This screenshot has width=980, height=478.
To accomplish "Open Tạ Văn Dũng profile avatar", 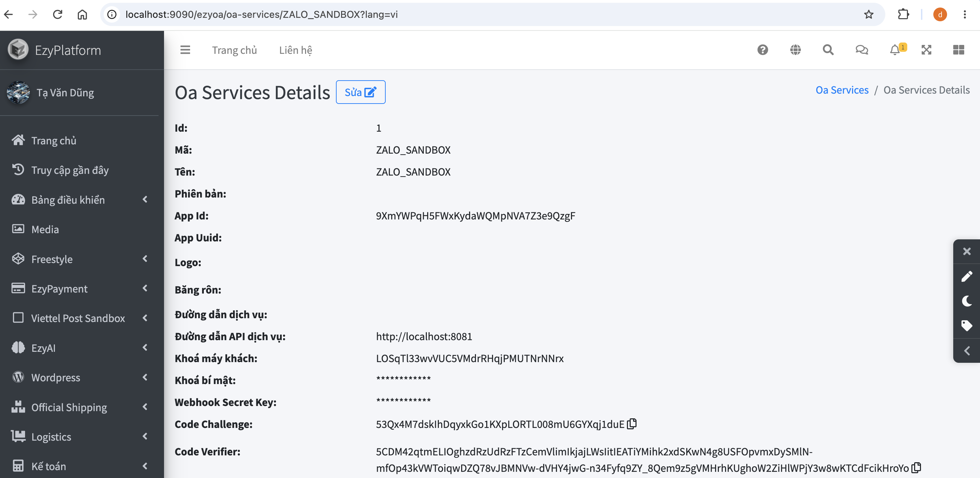I will [x=18, y=92].
